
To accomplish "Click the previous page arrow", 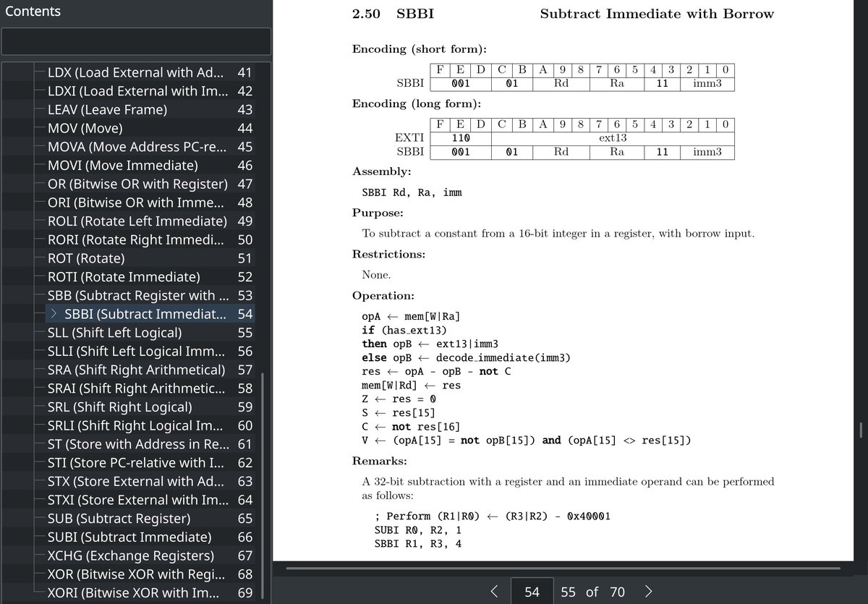I will [x=494, y=592].
